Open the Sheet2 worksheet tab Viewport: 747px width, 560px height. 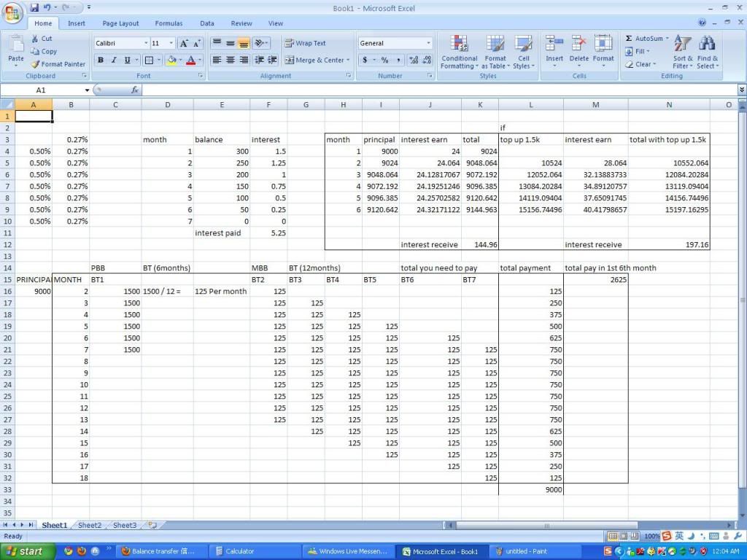click(90, 525)
